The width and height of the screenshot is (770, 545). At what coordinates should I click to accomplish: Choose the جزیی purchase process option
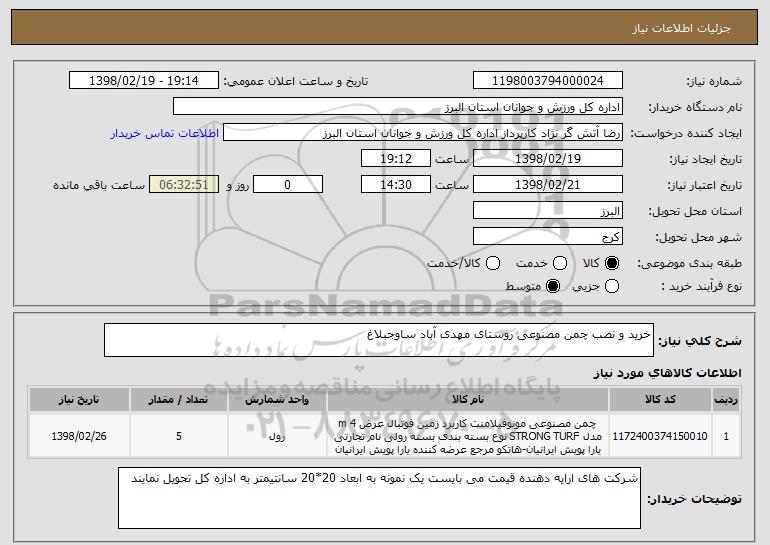point(611,286)
